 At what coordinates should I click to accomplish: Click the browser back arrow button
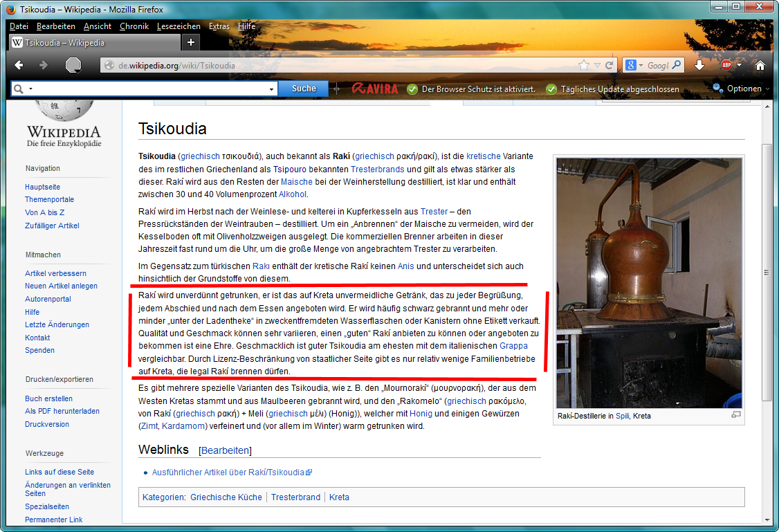coord(19,65)
